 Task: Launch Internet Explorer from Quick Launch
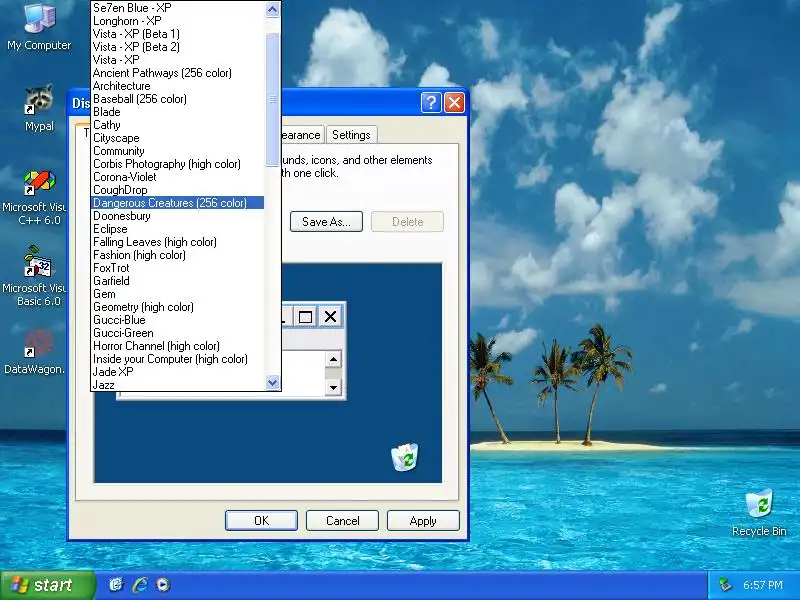click(140, 585)
